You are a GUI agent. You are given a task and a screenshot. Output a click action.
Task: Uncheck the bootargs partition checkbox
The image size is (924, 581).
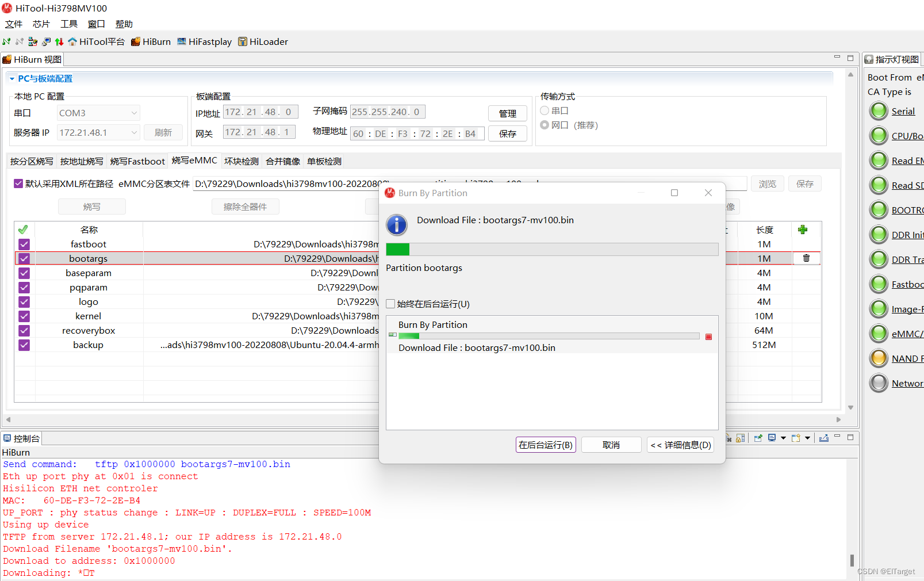click(24, 258)
